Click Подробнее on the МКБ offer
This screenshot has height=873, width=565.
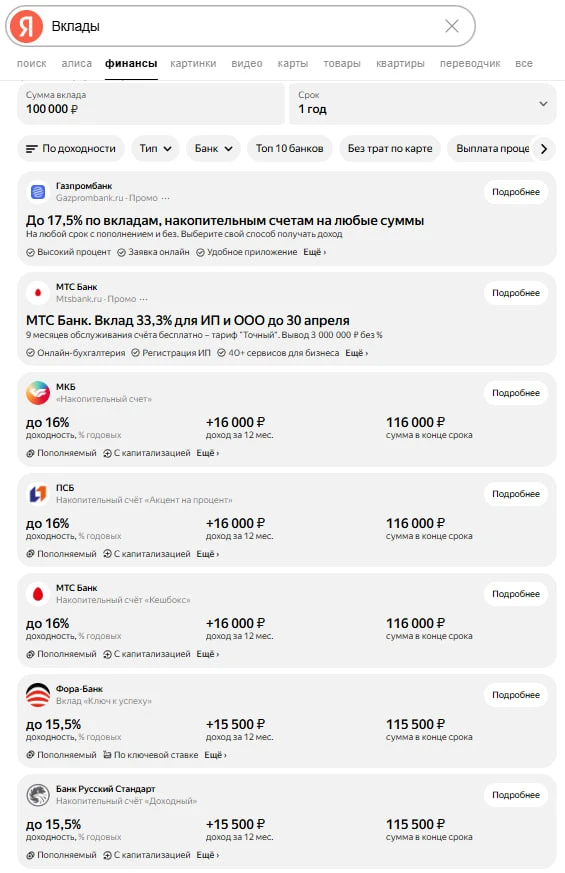click(516, 393)
